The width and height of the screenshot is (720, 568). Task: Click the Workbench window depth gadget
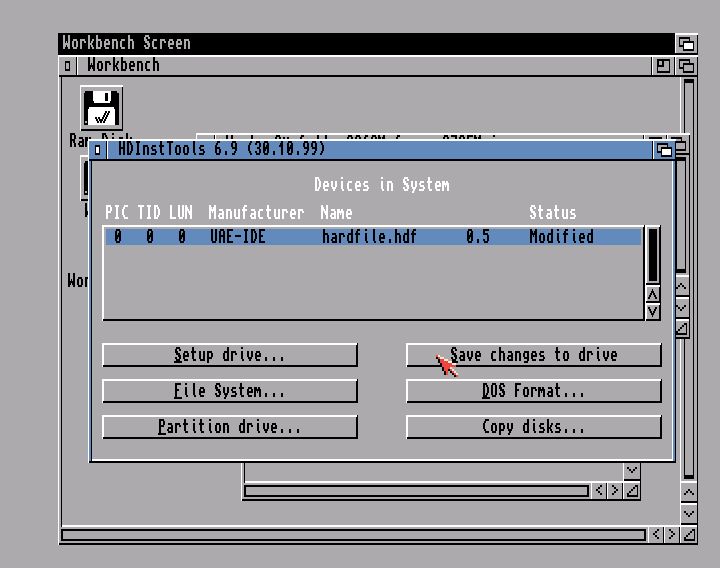686,66
